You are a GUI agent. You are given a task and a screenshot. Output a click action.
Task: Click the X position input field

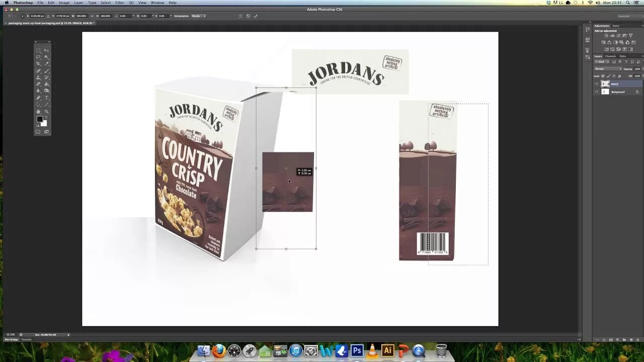(37, 16)
